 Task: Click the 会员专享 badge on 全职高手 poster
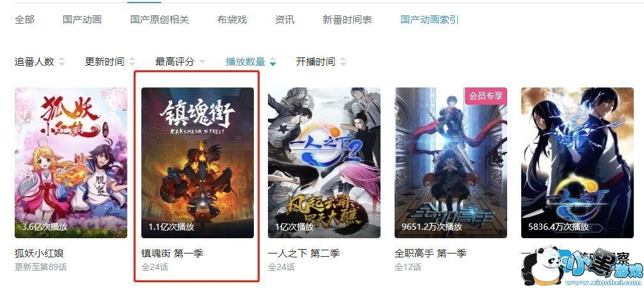487,96
